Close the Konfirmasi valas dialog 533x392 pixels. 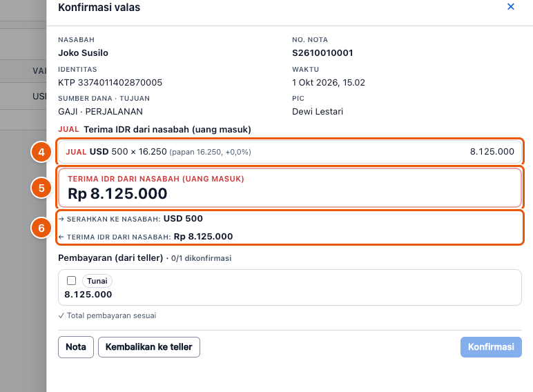point(511,6)
